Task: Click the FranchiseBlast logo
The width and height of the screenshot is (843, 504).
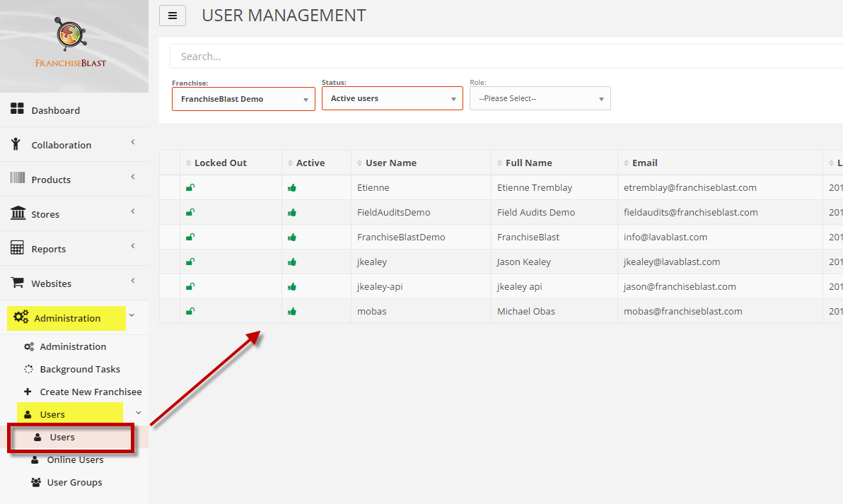Action: click(71, 42)
